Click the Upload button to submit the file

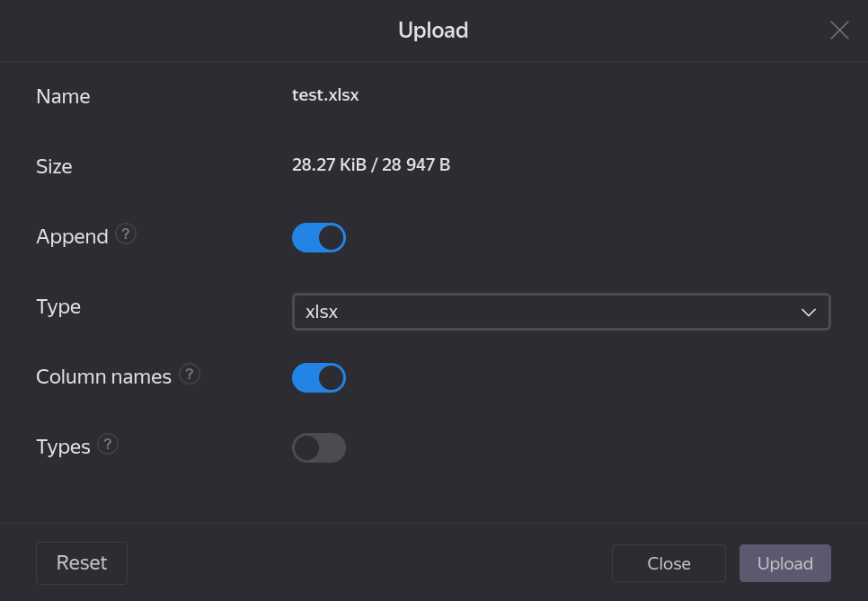pyautogui.click(x=784, y=563)
